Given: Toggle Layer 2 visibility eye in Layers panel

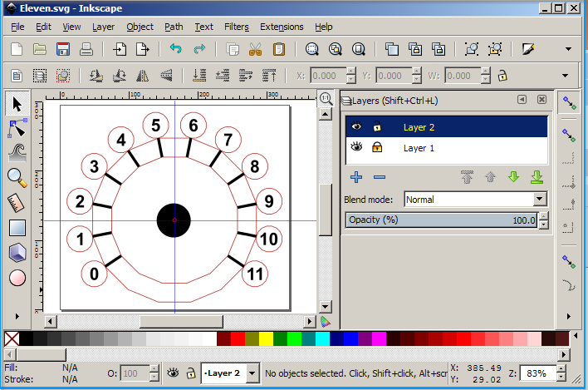Looking at the screenshot, I should [357, 127].
